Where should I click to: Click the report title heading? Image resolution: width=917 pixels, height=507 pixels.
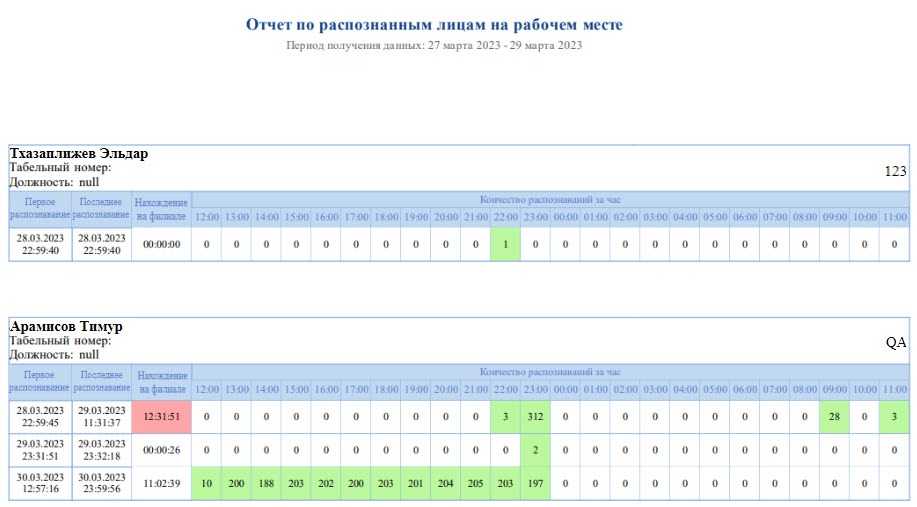pyautogui.click(x=434, y=23)
